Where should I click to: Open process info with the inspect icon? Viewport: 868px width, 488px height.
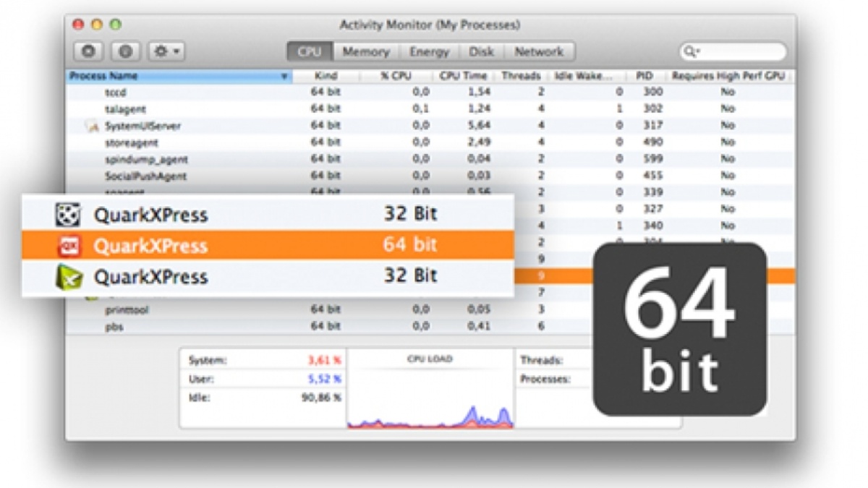125,52
